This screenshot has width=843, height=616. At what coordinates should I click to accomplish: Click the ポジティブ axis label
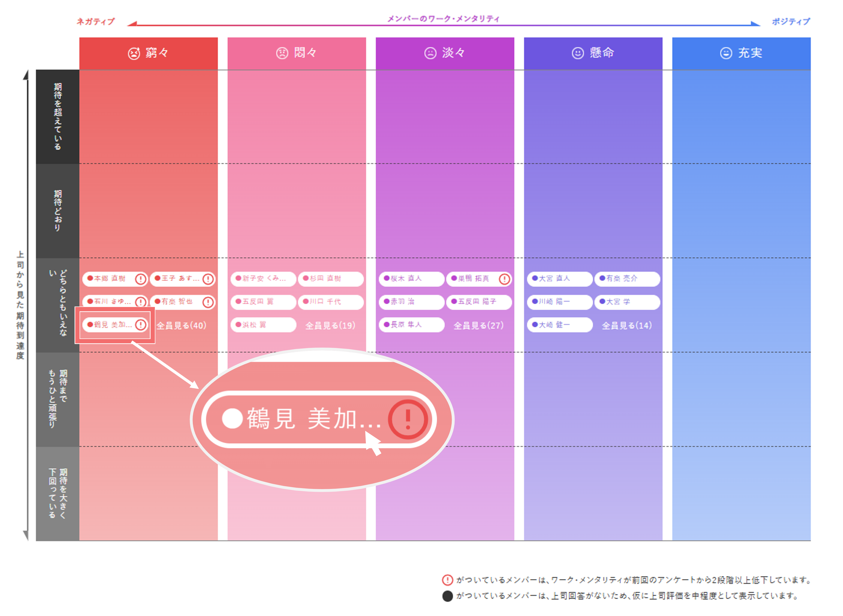[791, 22]
